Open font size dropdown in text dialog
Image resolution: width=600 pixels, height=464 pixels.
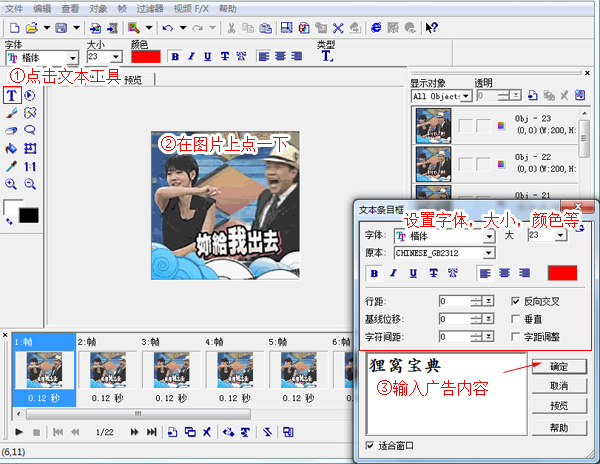pos(561,235)
